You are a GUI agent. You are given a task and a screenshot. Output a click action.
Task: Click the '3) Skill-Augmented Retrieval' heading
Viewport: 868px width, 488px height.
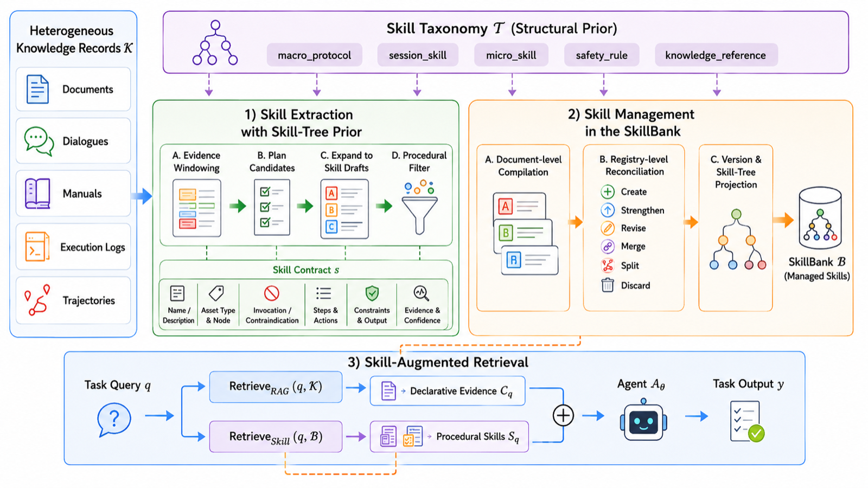(438, 362)
